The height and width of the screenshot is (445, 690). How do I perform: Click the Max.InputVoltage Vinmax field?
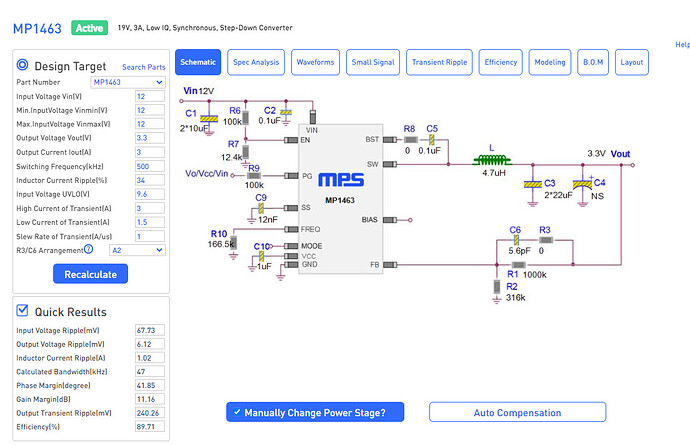[x=150, y=124]
